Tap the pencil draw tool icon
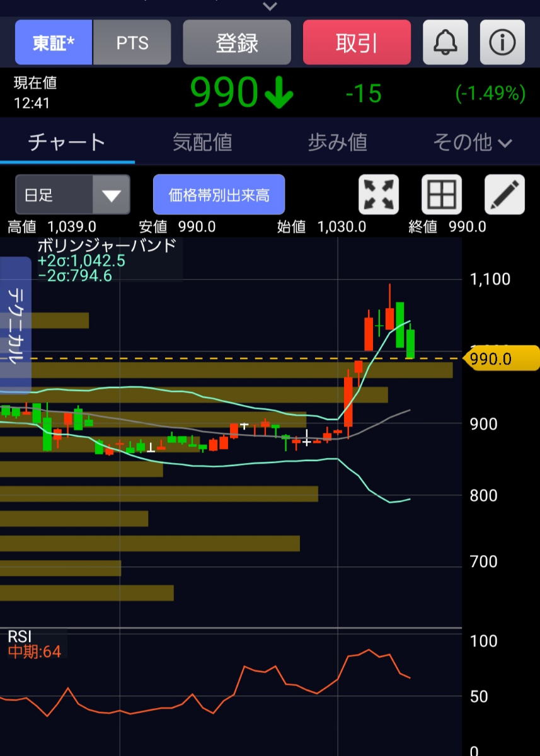The image size is (540, 756). coord(505,195)
